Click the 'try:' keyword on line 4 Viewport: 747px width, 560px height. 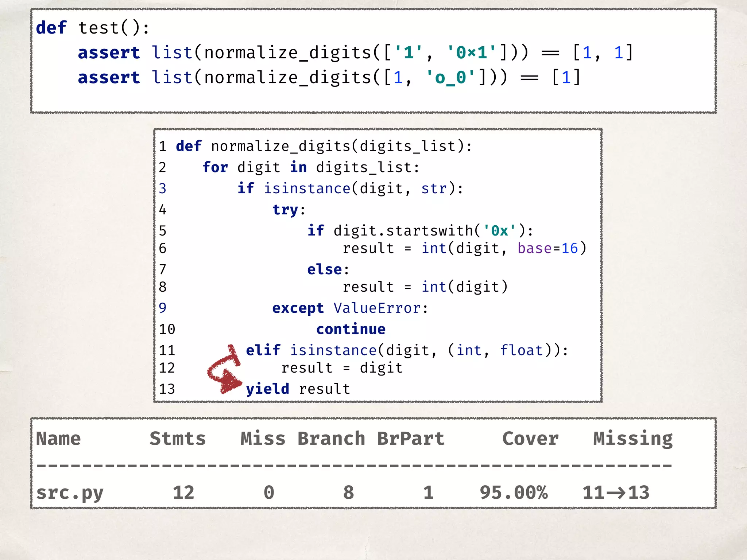[x=289, y=210]
